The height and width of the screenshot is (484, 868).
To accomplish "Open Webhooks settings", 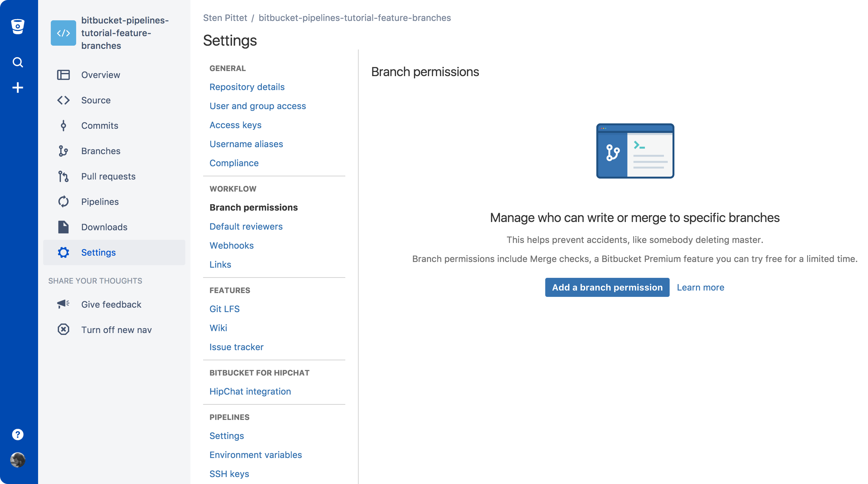I will coord(231,245).
